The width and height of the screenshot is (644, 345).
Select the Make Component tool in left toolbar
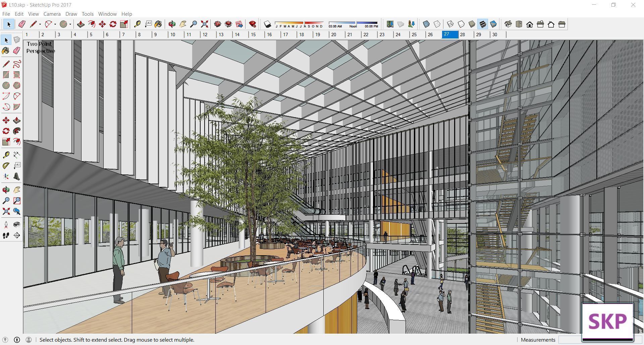[17, 40]
